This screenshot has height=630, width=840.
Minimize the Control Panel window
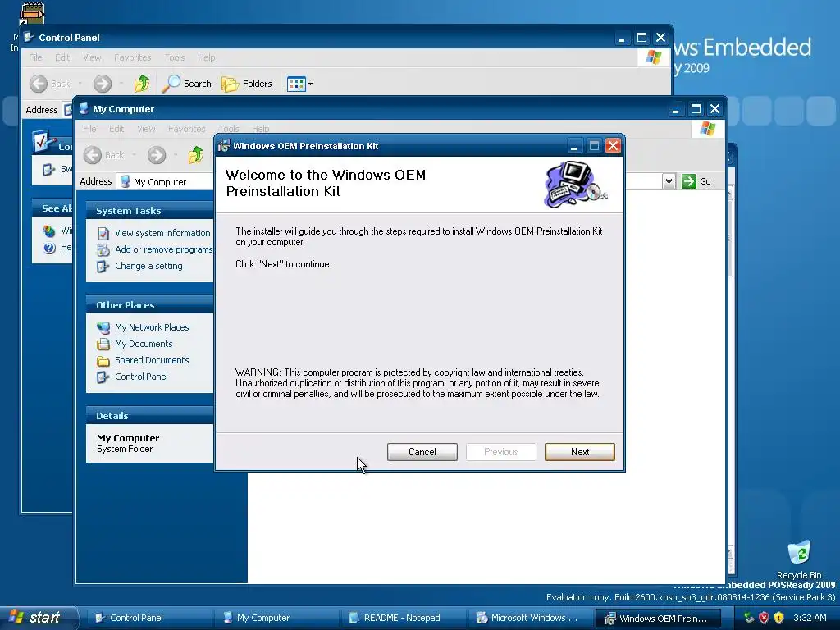pyautogui.click(x=622, y=38)
